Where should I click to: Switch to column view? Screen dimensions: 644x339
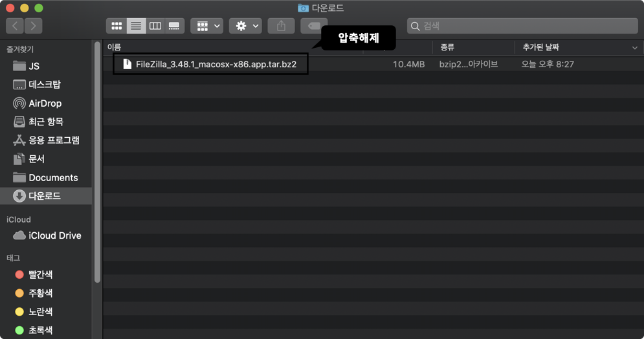(155, 26)
